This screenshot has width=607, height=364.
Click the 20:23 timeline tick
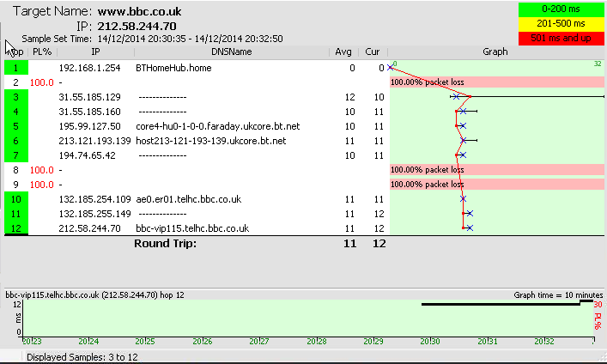32,341
